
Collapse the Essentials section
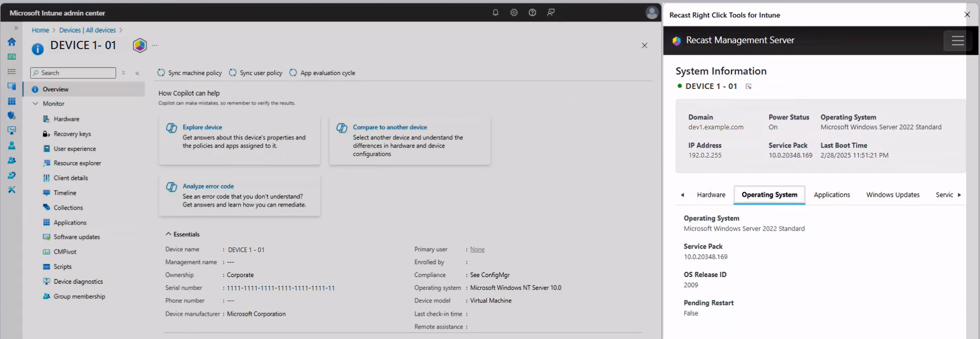click(182, 234)
